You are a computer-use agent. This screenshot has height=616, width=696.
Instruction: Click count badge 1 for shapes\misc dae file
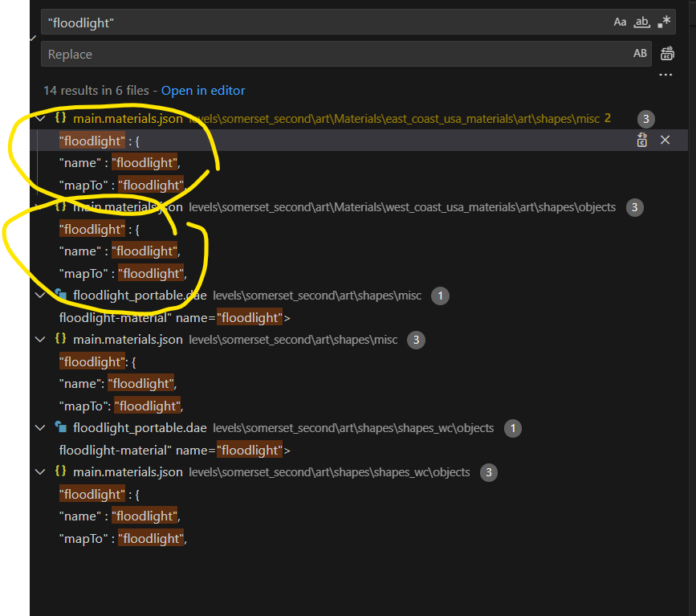pyautogui.click(x=441, y=296)
